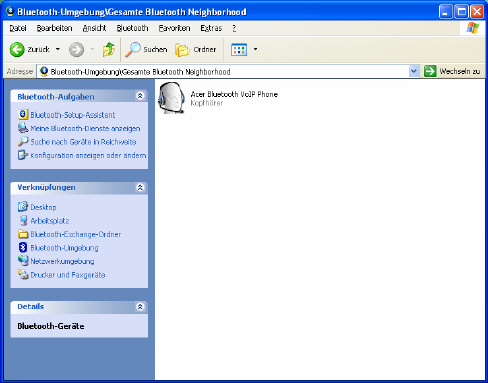The height and width of the screenshot is (383, 488).
Task: Click the Konfiguration anzeigen icon
Action: pyautogui.click(x=23, y=155)
